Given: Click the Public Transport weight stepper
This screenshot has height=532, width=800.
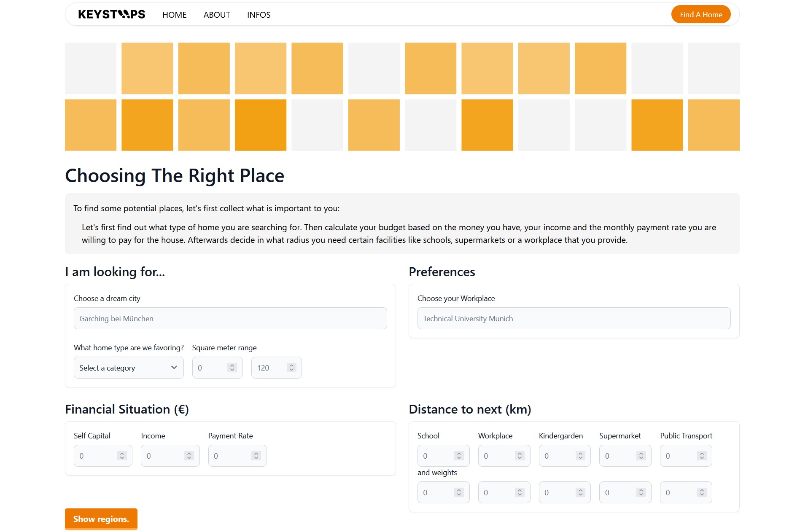Looking at the screenshot, I should tap(702, 492).
